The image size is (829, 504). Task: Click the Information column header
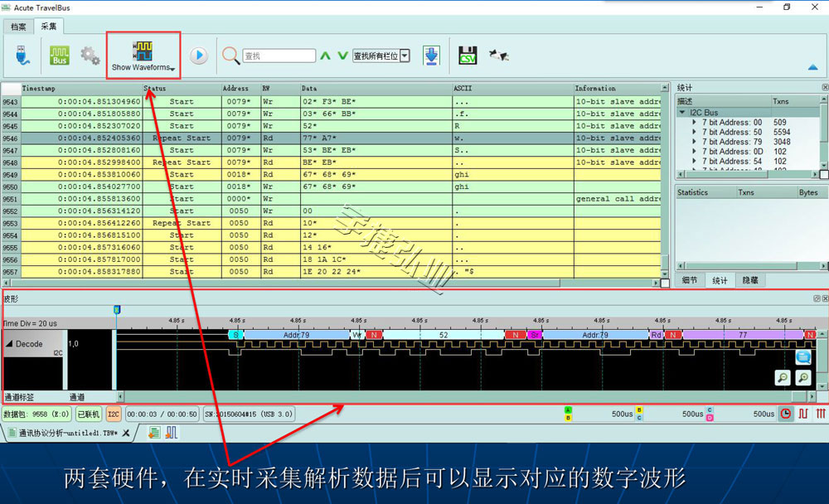click(618, 89)
